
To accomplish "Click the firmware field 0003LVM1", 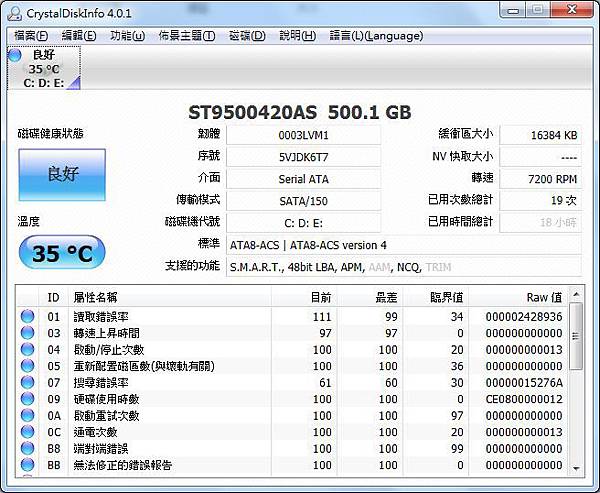I will click(303, 135).
